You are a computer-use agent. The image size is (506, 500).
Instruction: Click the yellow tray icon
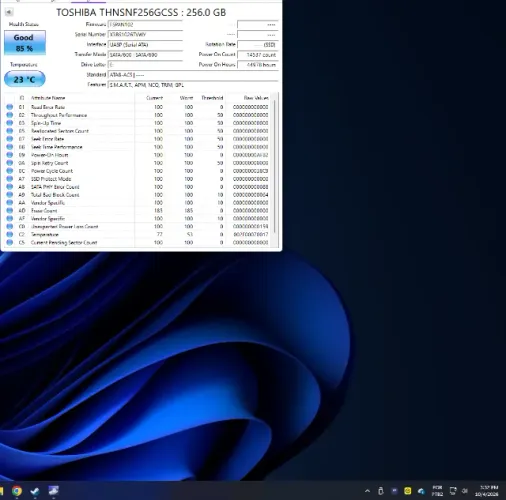pyautogui.click(x=408, y=491)
